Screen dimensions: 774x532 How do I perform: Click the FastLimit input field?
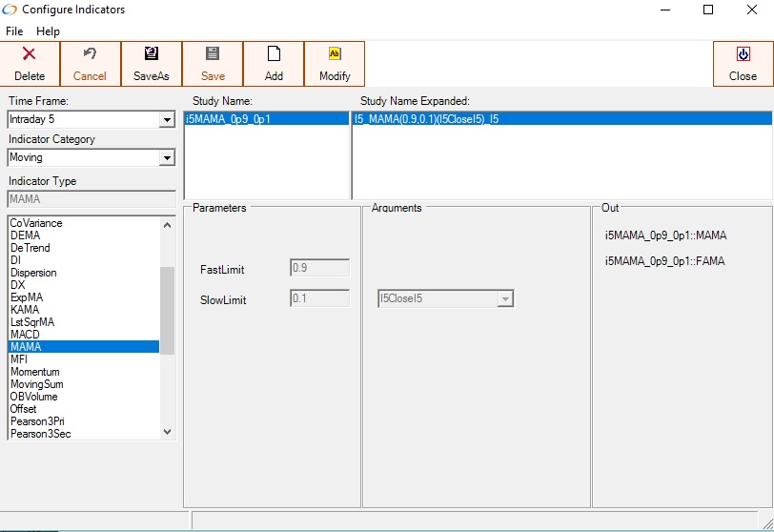click(x=319, y=269)
